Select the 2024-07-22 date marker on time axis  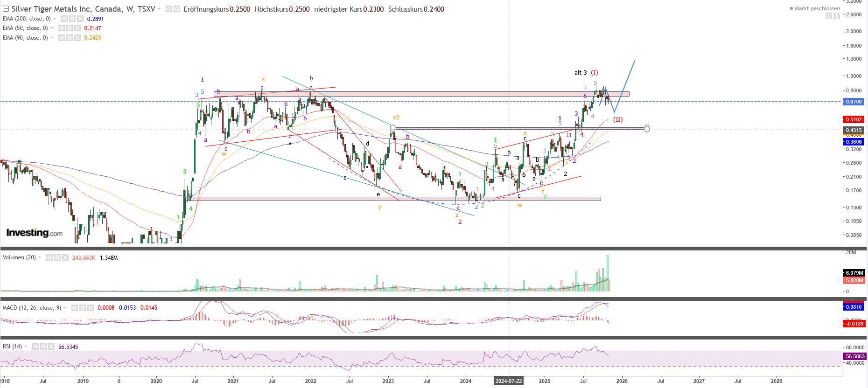tap(509, 381)
